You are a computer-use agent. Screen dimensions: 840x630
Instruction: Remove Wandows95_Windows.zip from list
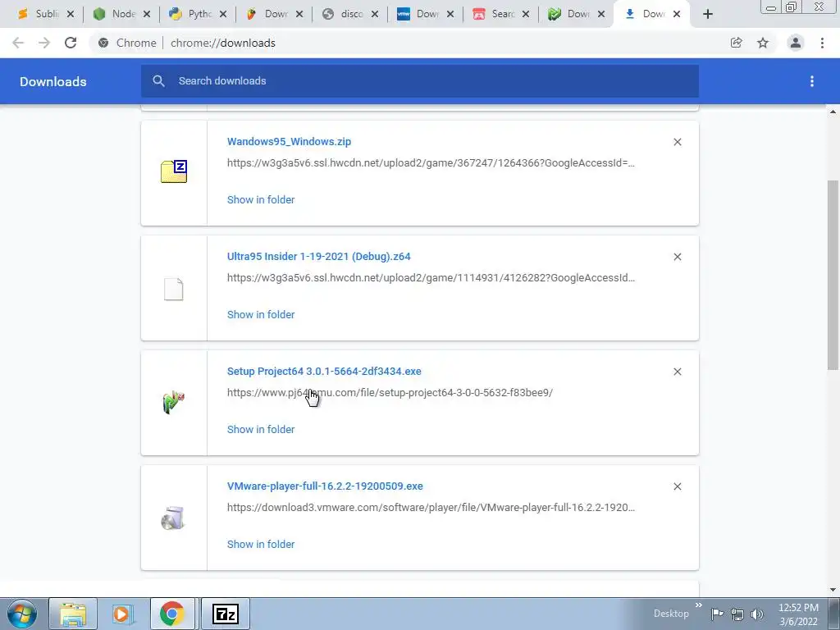click(677, 142)
